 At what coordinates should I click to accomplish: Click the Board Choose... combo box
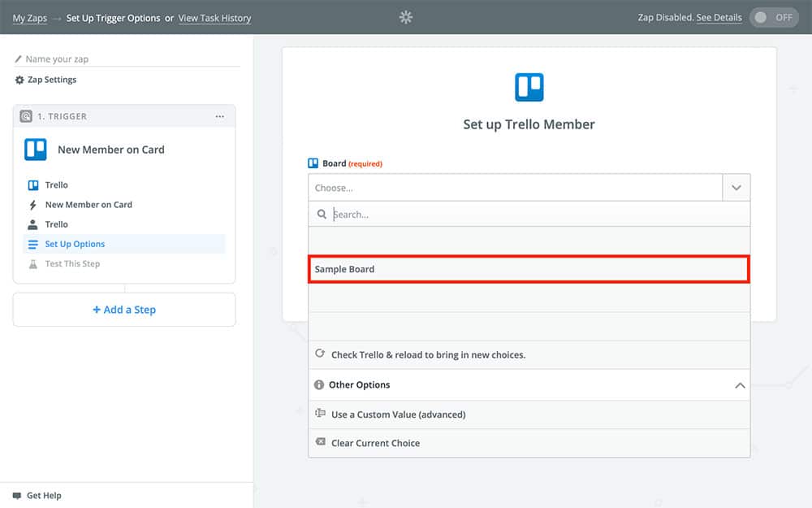tap(515, 188)
